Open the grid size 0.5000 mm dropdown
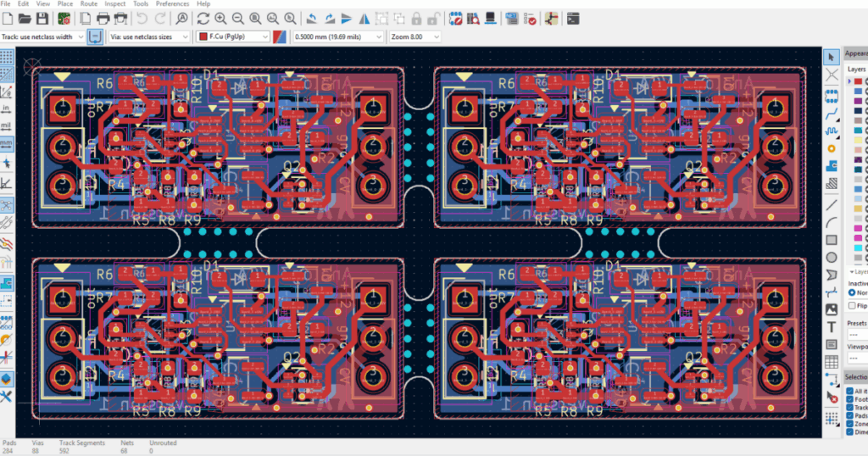 pyautogui.click(x=338, y=36)
